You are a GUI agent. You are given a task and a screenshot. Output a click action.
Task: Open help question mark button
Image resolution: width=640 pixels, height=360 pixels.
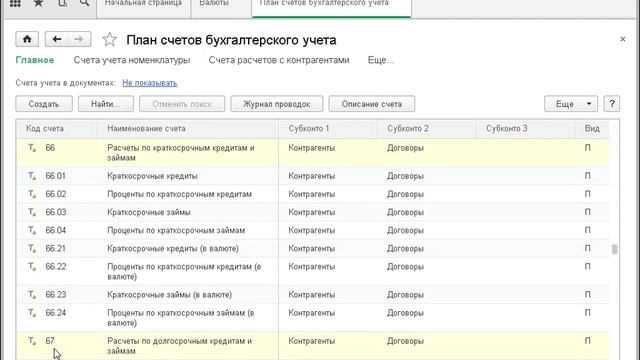612,104
